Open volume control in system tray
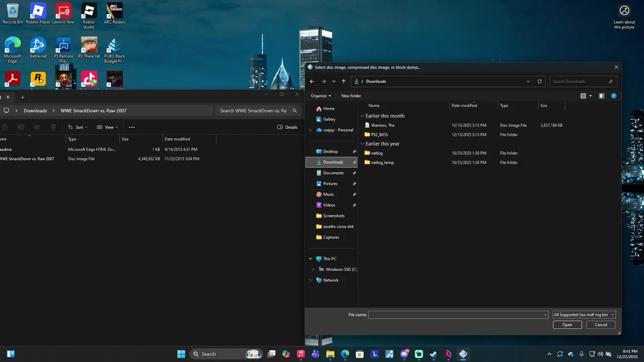Viewport: 644px width, 362px height. [600, 354]
